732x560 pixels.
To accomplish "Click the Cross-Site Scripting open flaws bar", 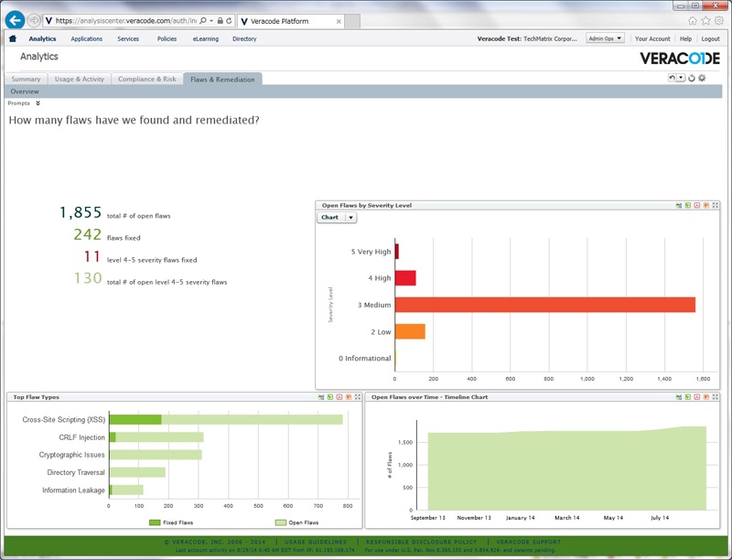I will click(253, 419).
